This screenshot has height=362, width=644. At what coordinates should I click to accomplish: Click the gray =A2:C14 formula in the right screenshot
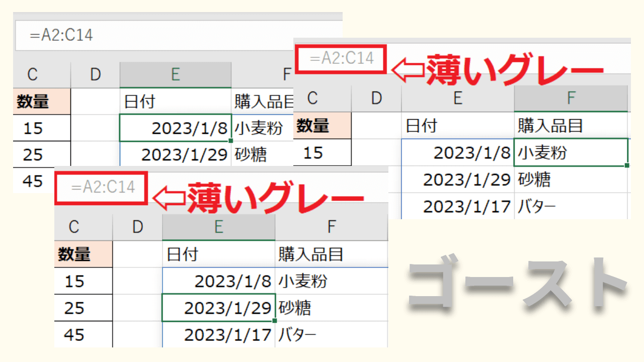coord(342,59)
